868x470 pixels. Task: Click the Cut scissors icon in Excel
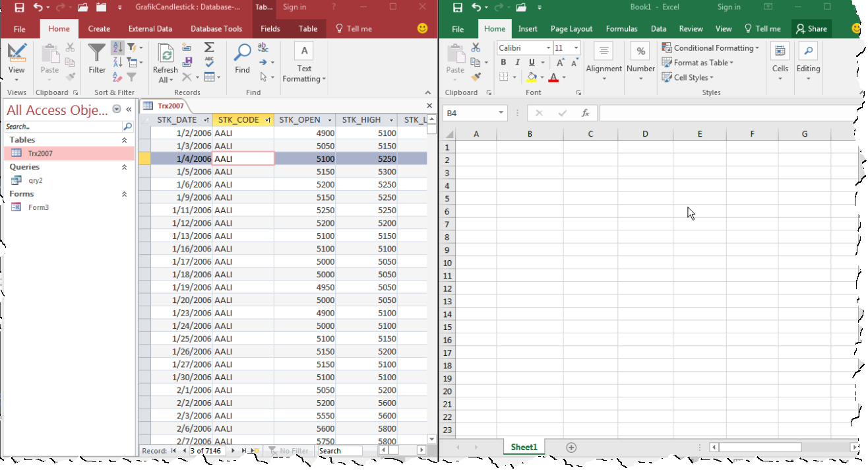[476, 48]
